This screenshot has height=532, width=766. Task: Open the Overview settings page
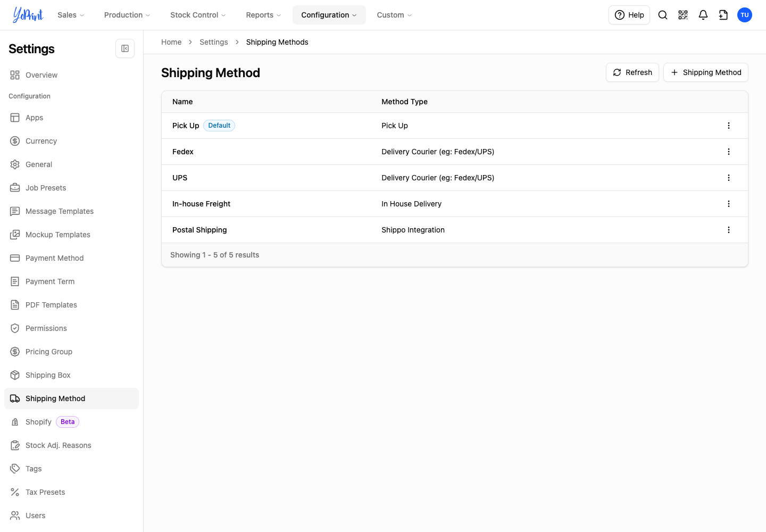pos(71,75)
